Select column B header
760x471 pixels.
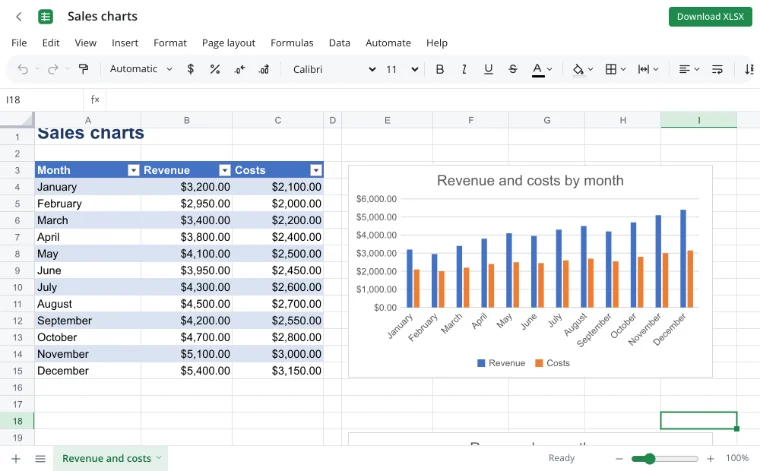[187, 120]
